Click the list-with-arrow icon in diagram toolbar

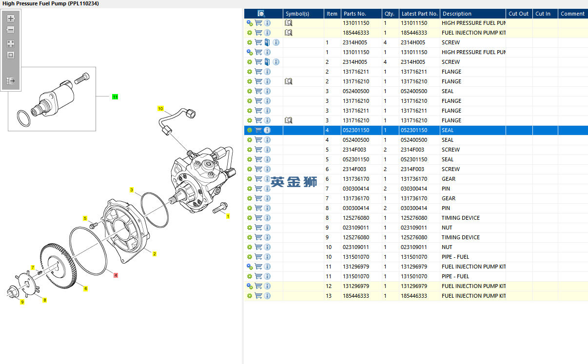11,81
